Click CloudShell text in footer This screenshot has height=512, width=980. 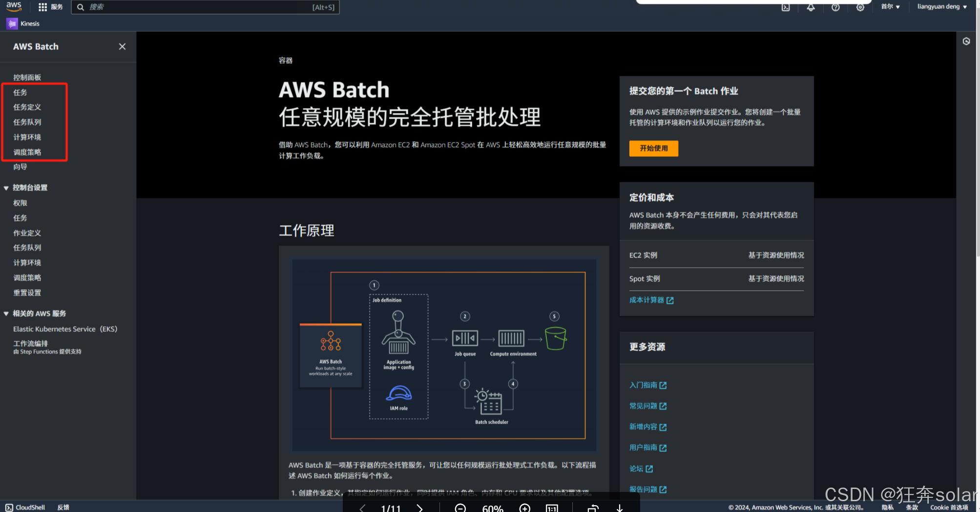pos(30,507)
